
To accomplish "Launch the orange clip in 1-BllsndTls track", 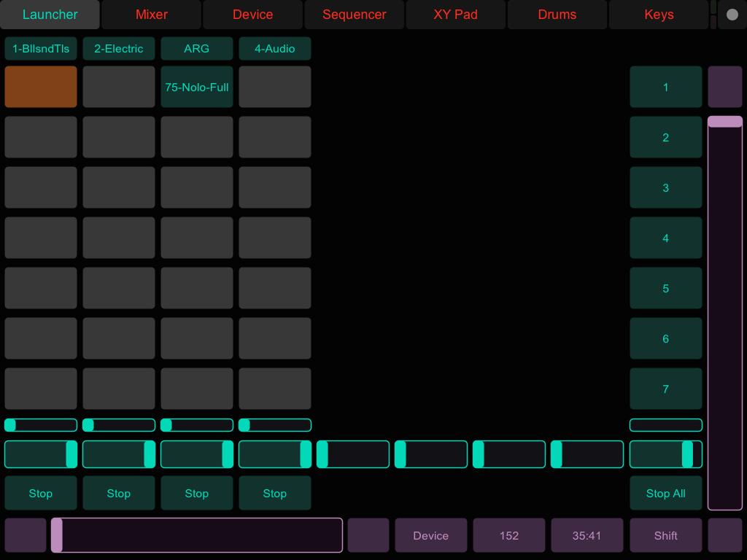I will (x=41, y=87).
